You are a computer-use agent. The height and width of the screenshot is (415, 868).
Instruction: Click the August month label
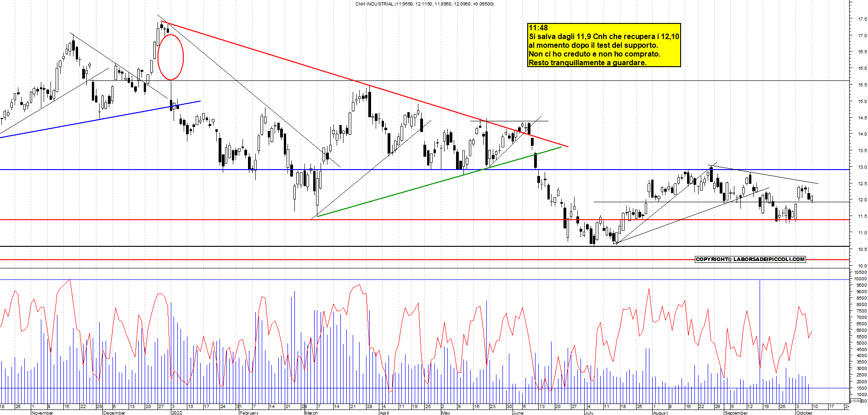click(x=660, y=413)
